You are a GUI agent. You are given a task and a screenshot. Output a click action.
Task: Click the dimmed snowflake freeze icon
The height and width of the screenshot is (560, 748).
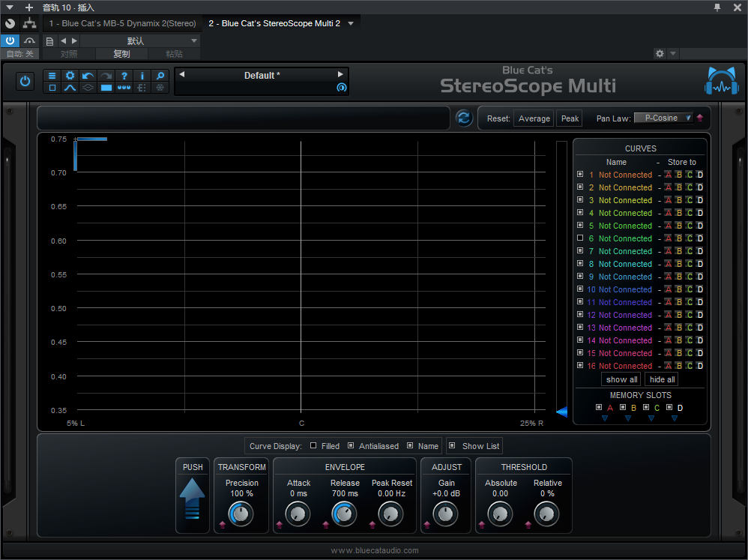160,88
